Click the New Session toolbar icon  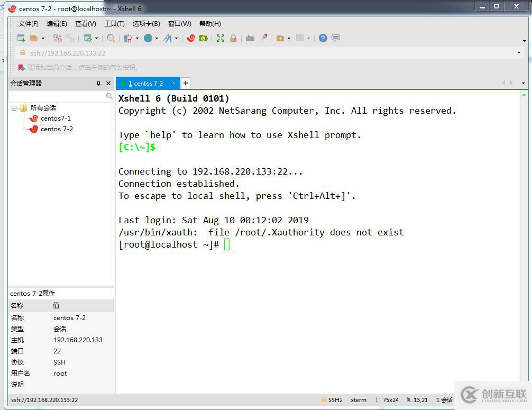tap(21, 38)
